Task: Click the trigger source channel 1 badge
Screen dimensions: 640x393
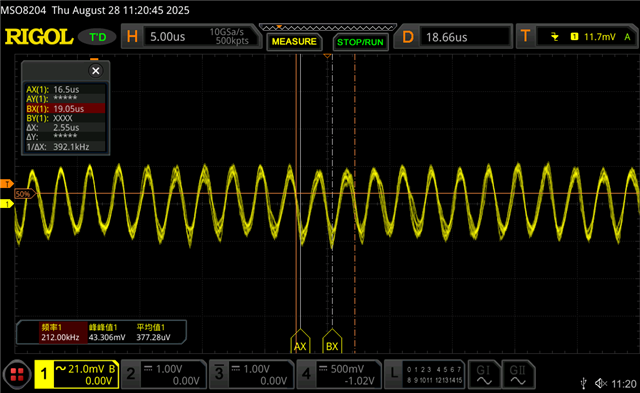Action: click(x=574, y=37)
